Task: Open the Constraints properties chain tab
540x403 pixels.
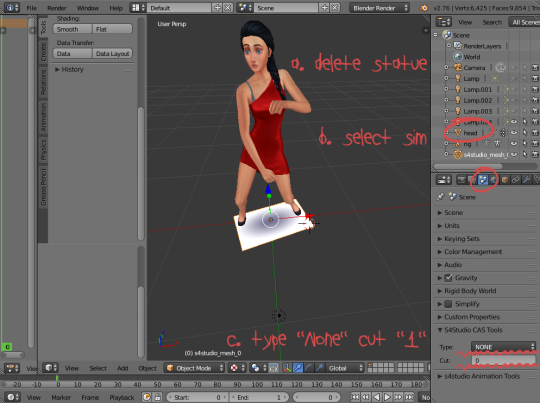Action: click(516, 180)
